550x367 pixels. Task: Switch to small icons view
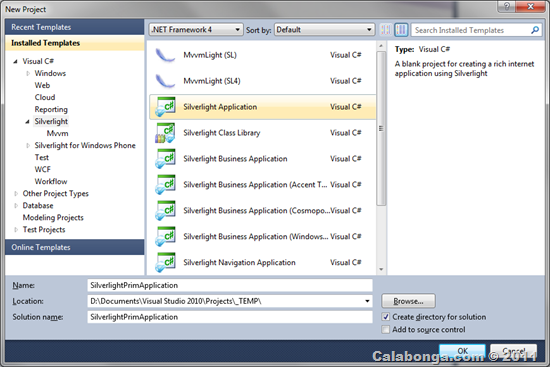click(386, 30)
